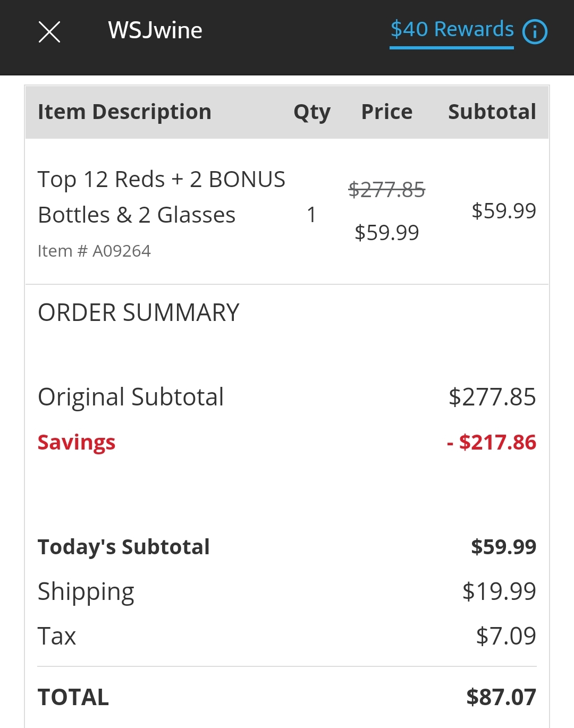
Task: Tap the rewards info circle icon
Action: [535, 31]
